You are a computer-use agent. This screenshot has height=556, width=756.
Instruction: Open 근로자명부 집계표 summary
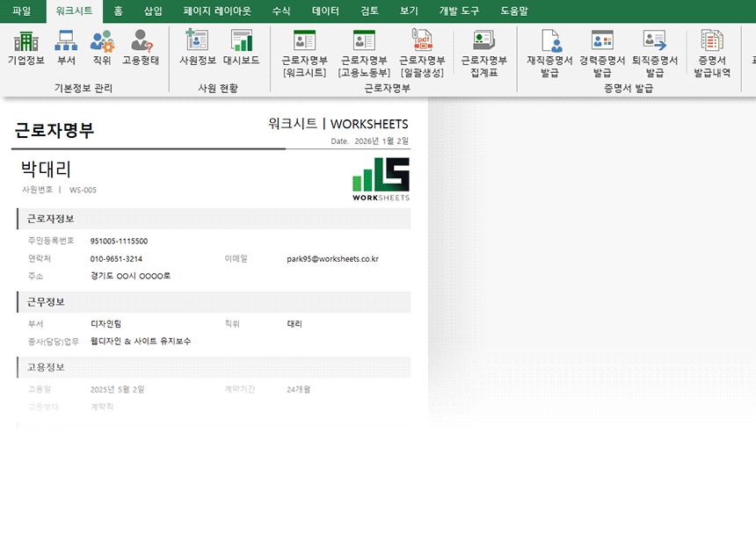tap(483, 52)
